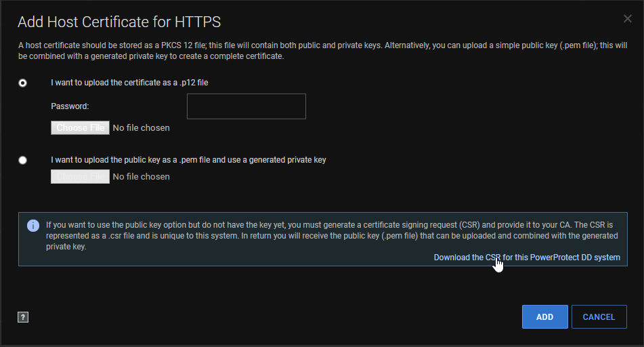
Task: Click 'No file chosen' next to the .p12 chooser
Action: [x=141, y=128]
